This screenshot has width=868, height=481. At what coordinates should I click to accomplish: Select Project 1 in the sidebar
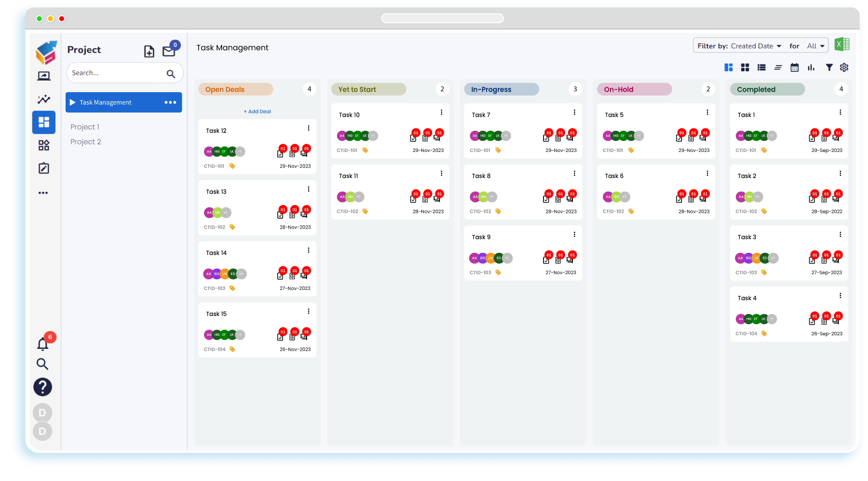point(85,126)
